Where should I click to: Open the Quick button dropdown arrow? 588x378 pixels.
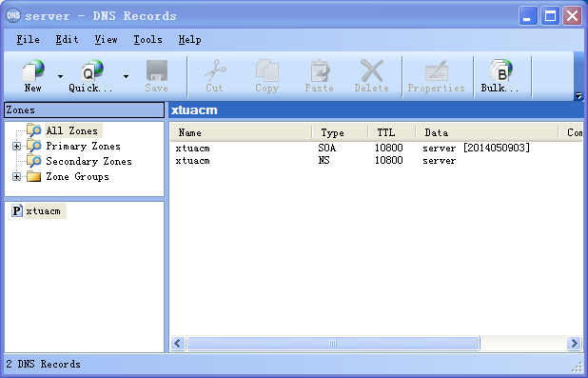[126, 76]
